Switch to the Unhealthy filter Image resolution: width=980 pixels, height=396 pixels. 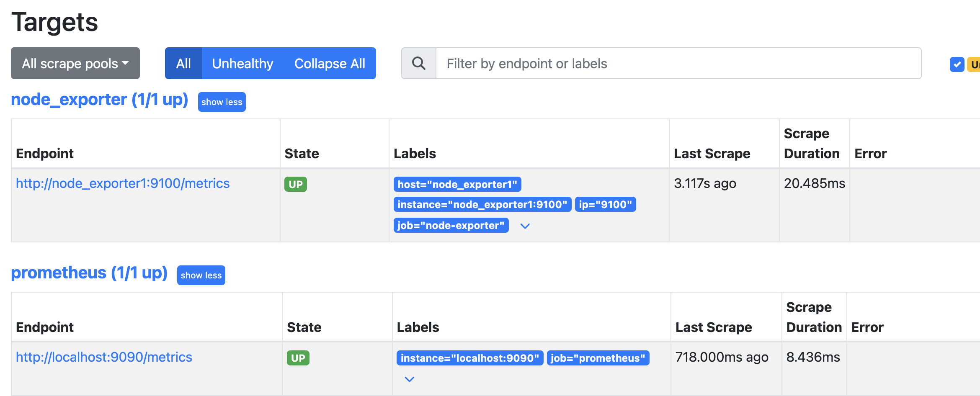coord(242,63)
